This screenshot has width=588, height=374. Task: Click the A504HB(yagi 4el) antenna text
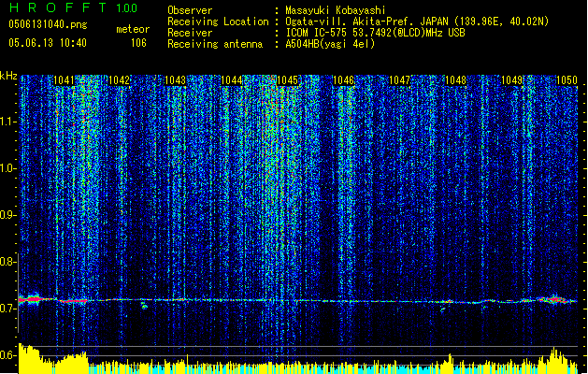330,44
